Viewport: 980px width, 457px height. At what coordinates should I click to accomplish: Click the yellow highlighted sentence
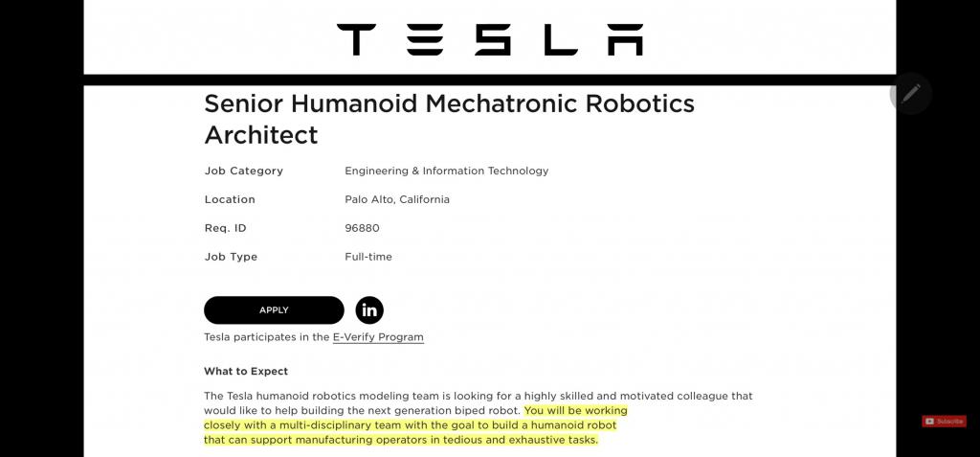click(x=415, y=425)
